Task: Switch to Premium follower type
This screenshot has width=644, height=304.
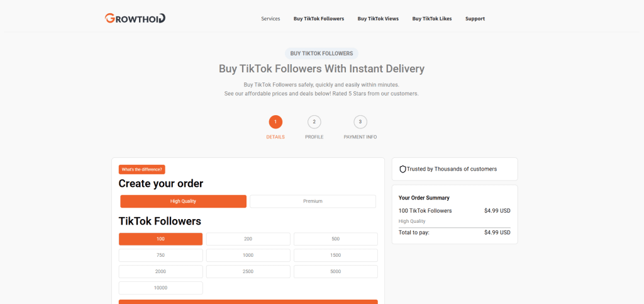Action: (313, 201)
